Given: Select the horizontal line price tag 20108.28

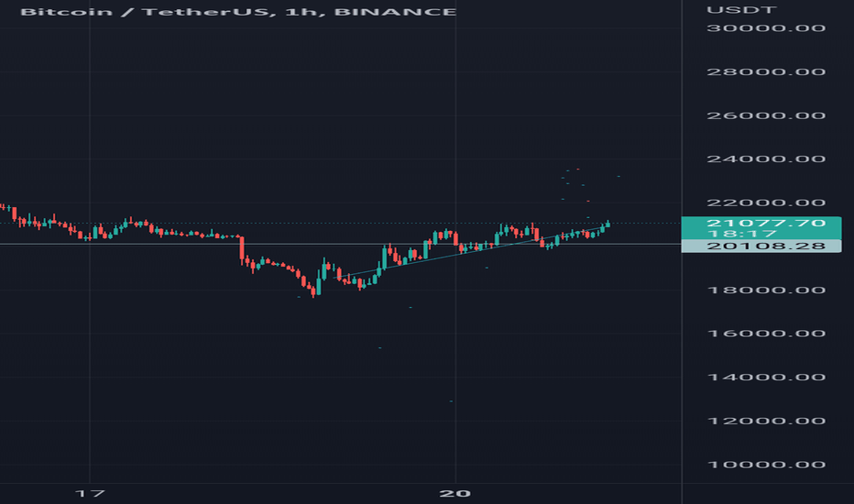Looking at the screenshot, I should 761,247.
